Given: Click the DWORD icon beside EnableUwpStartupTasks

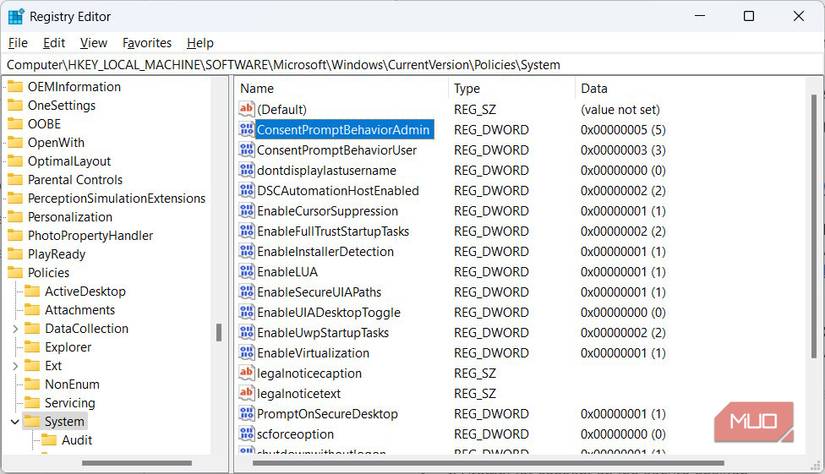Looking at the screenshot, I should [246, 332].
